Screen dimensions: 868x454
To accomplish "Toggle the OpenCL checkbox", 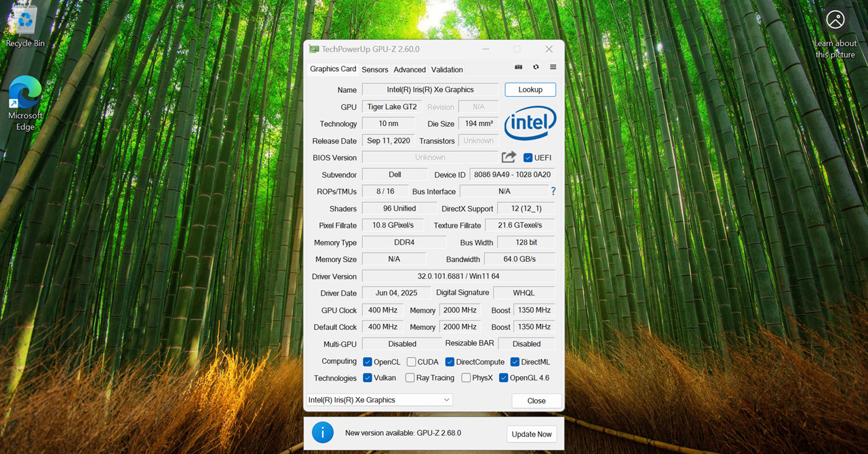I will coord(368,362).
